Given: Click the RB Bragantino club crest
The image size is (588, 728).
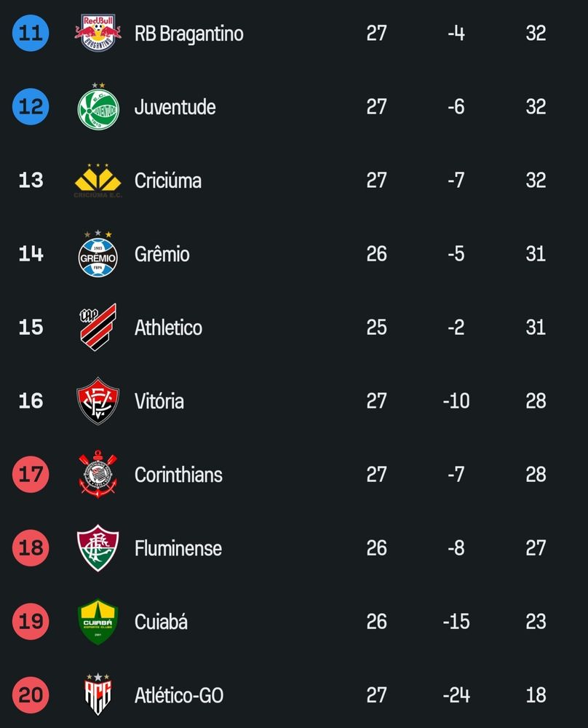Looking at the screenshot, I should click(98, 33).
